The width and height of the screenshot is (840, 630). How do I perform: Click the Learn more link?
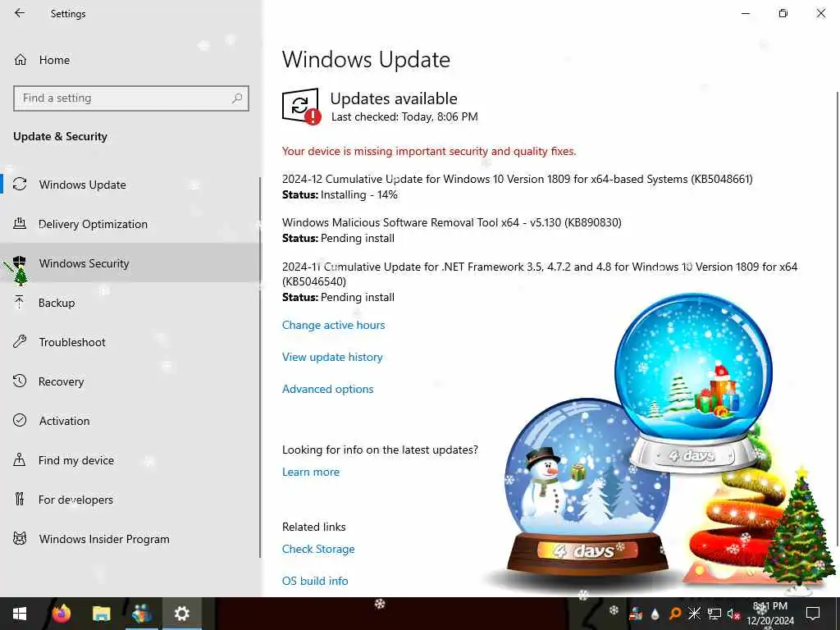pyautogui.click(x=311, y=472)
